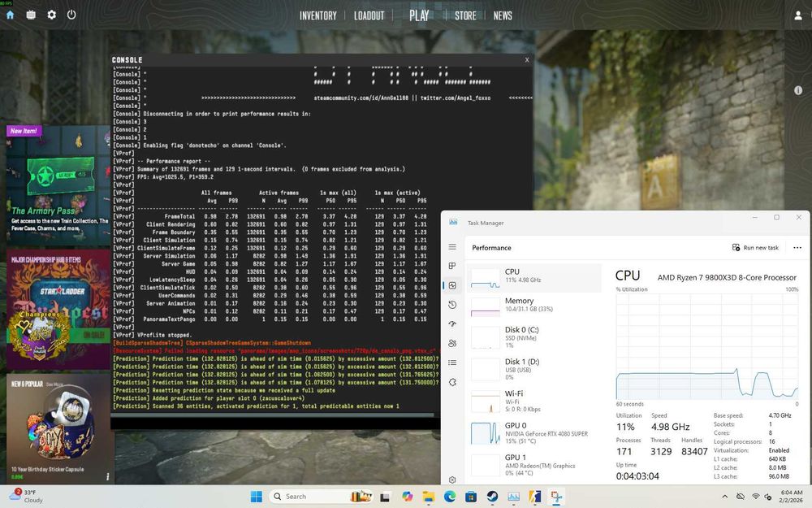
Task: Open the clock showing 6:04 AM
Action: coord(791,496)
